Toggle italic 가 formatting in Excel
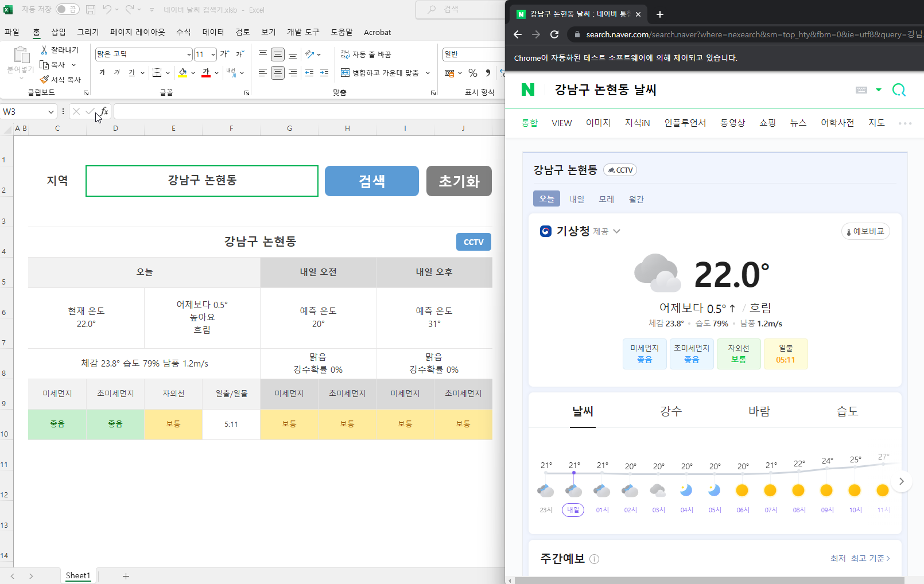The image size is (924, 584). [117, 72]
